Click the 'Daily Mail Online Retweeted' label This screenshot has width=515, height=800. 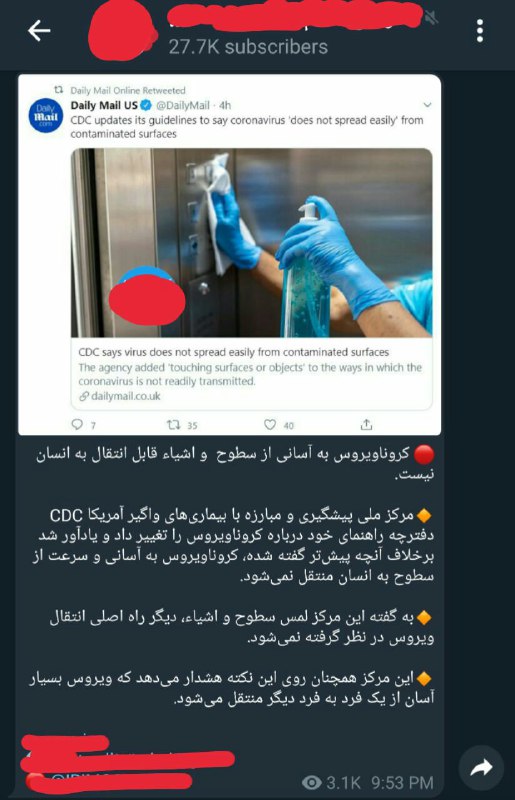128,90
